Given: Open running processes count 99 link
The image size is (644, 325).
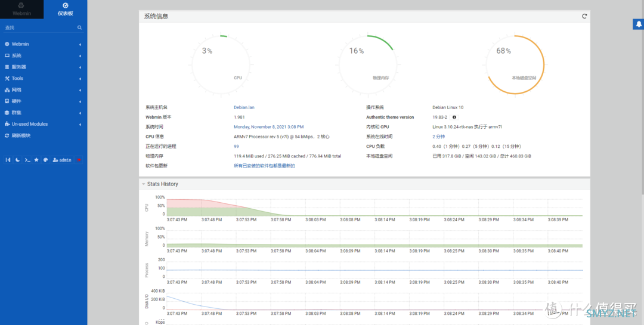Looking at the screenshot, I should (236, 146).
